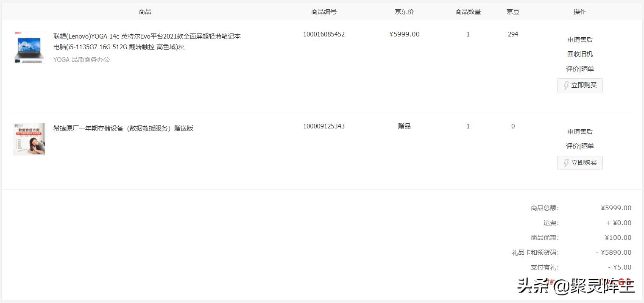Click the lightning icon on laptop's 立即购买 button
Image resolution: width=644 pixels, height=303 pixels.
pos(566,85)
